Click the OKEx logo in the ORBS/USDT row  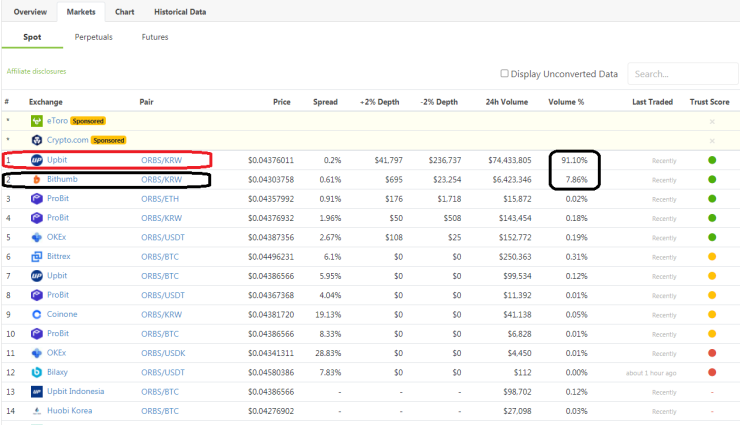tap(36, 237)
